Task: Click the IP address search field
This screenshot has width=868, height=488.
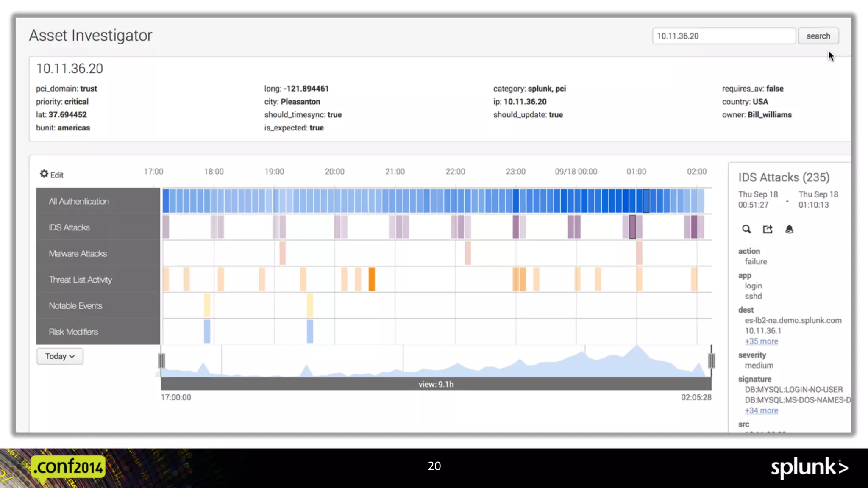Action: pos(723,36)
